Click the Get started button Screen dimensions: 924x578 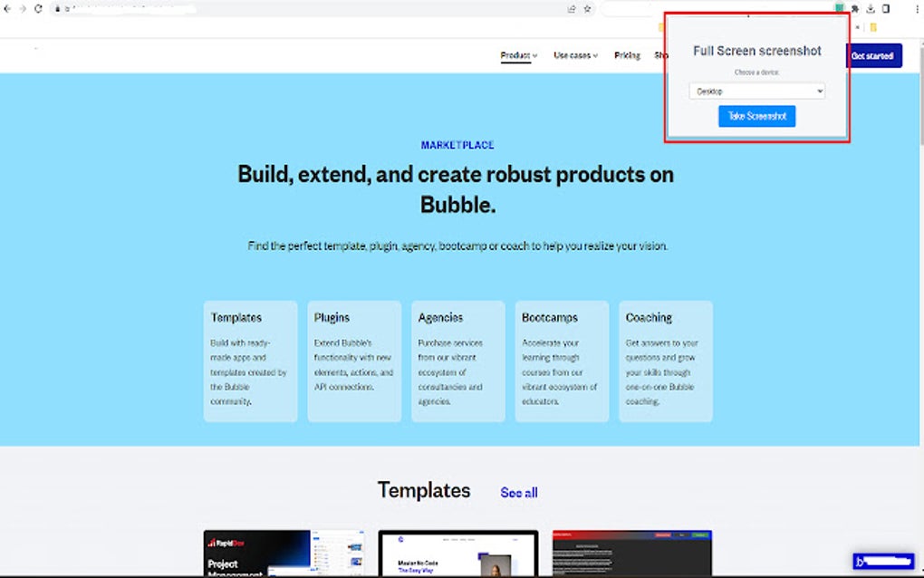click(x=872, y=55)
